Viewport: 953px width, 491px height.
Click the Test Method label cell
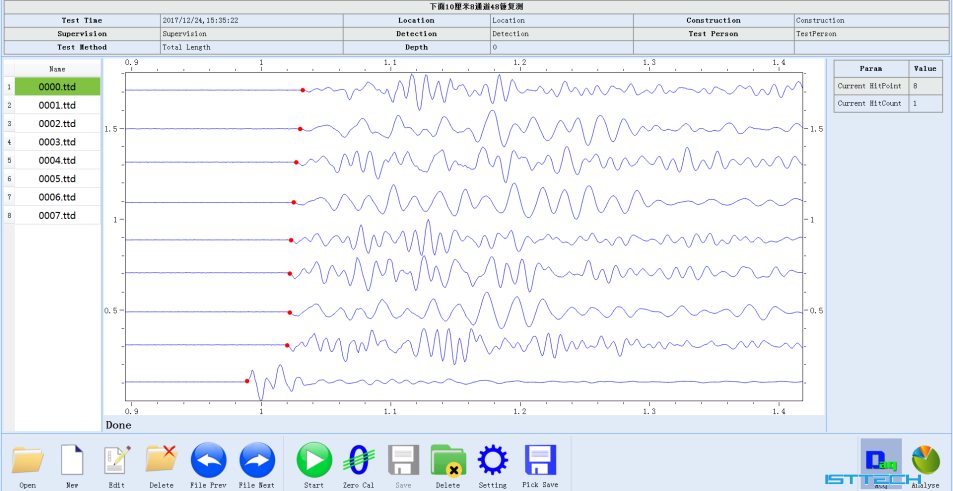coord(82,47)
